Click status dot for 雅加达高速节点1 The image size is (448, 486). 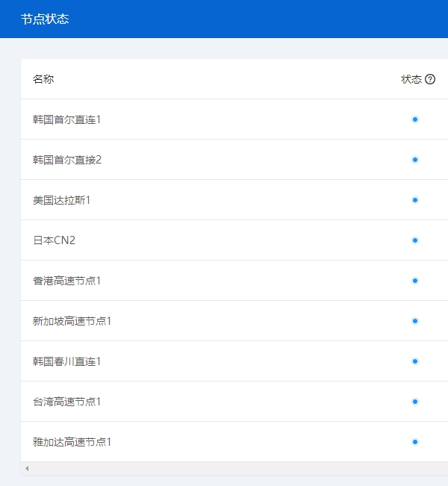point(415,442)
